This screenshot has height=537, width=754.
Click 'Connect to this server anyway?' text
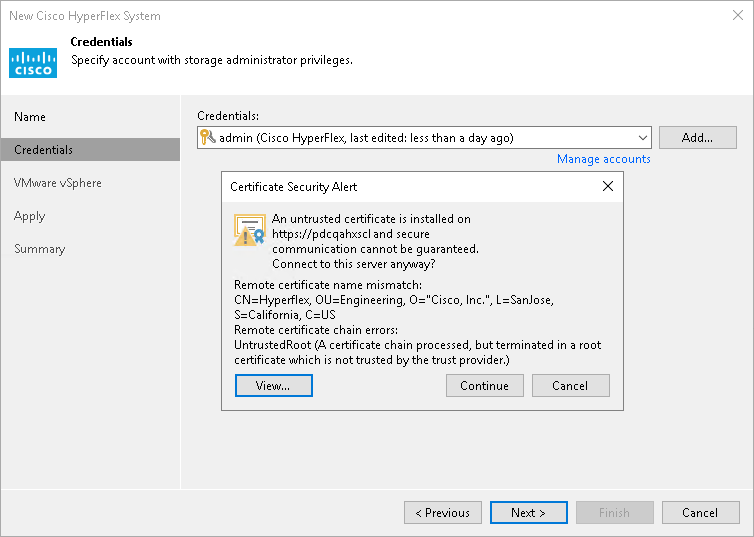pyautogui.click(x=353, y=264)
